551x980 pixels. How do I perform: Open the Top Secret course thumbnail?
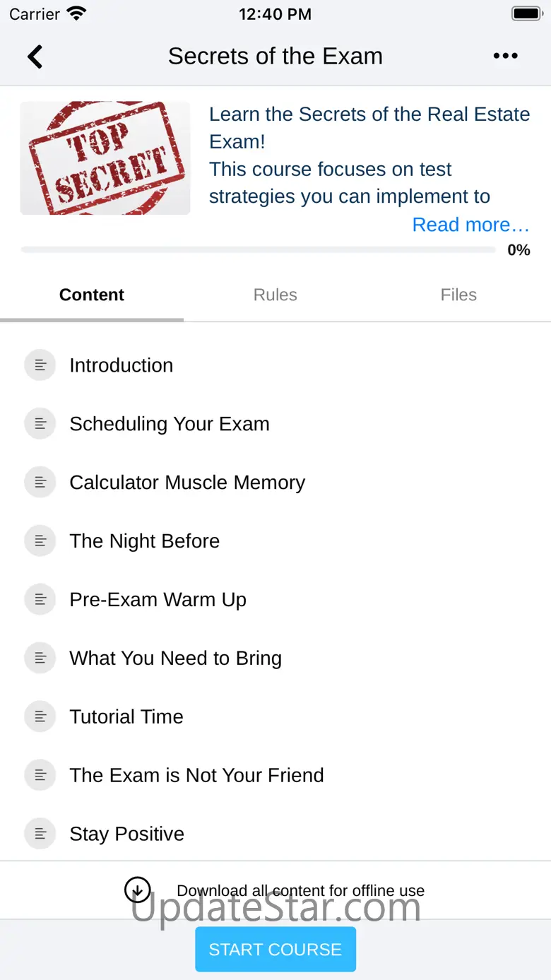click(105, 158)
